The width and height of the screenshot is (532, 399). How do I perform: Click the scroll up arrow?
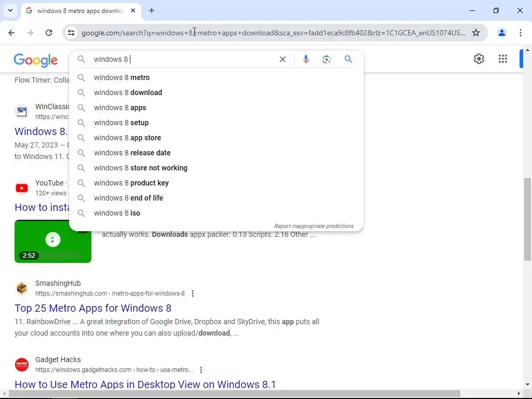(528, 50)
